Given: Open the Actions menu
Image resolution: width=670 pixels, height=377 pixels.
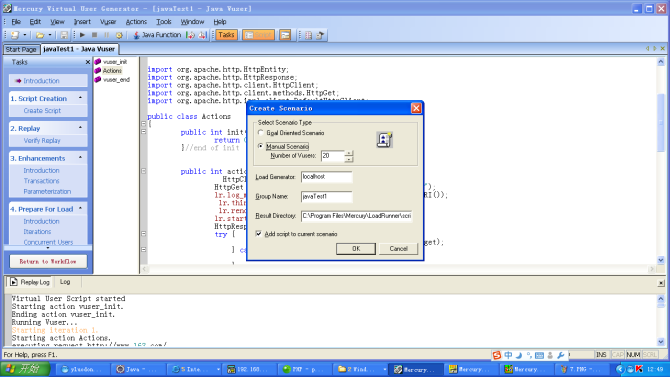Looking at the screenshot, I should pyautogui.click(x=136, y=22).
